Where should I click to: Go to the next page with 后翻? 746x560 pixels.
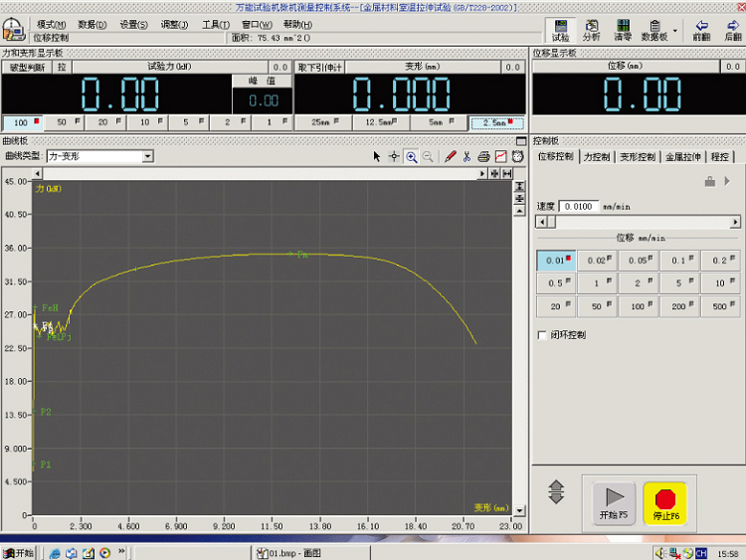coord(733,30)
